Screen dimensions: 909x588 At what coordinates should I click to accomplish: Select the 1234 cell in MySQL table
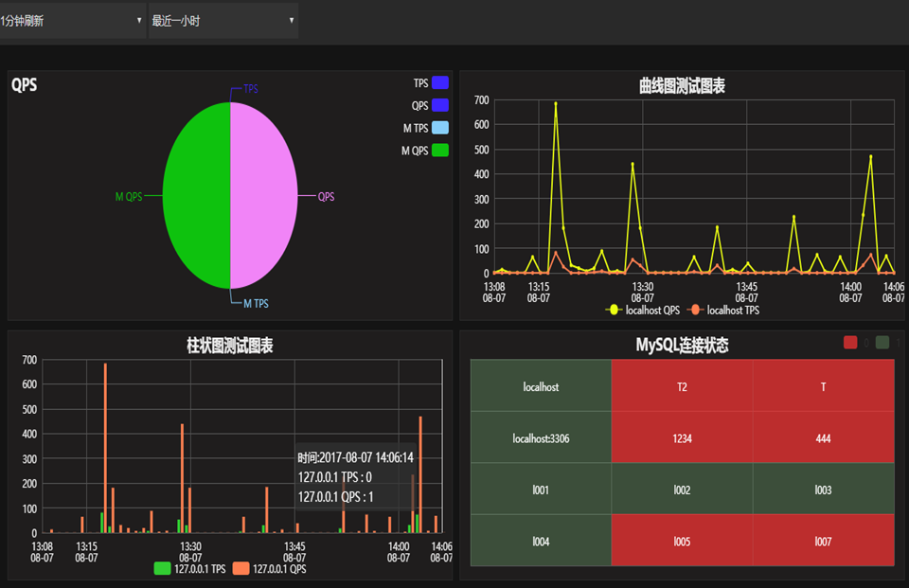pyautogui.click(x=683, y=437)
